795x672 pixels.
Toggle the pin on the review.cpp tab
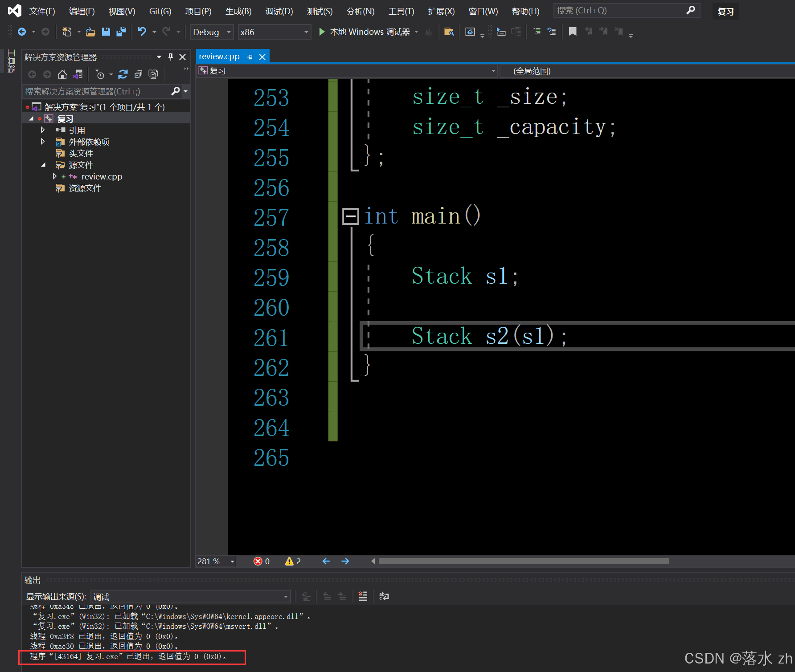click(250, 57)
